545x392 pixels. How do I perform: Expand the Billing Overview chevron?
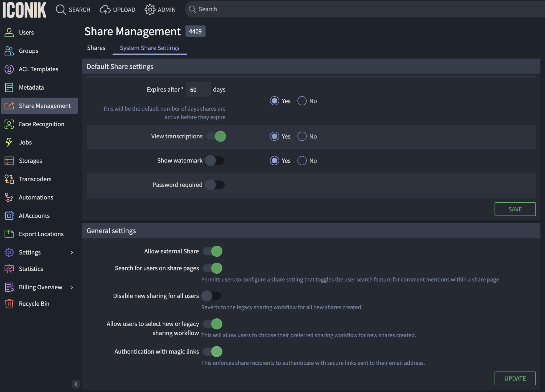tap(72, 287)
